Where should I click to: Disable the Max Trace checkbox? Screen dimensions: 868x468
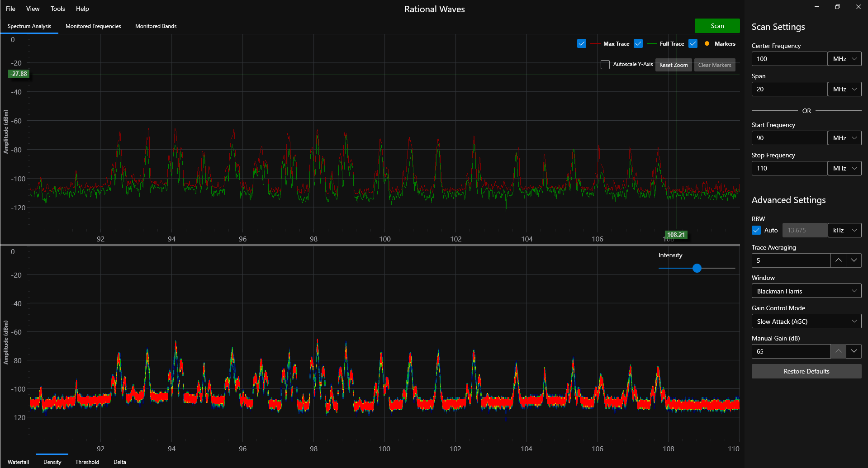pos(581,43)
